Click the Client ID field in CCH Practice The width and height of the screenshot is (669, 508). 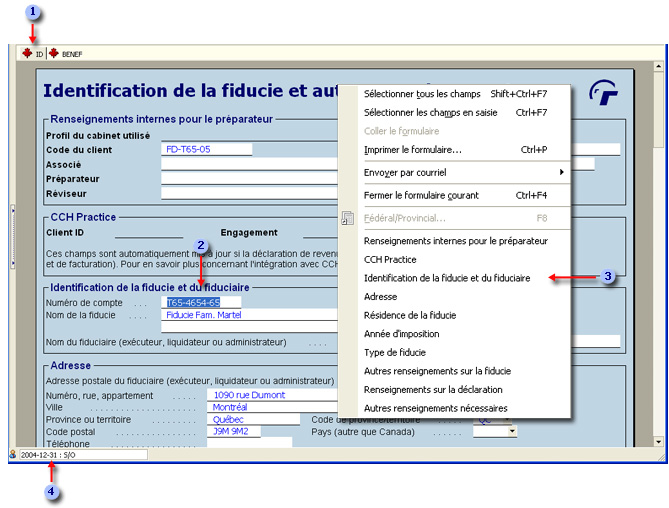coord(149,232)
